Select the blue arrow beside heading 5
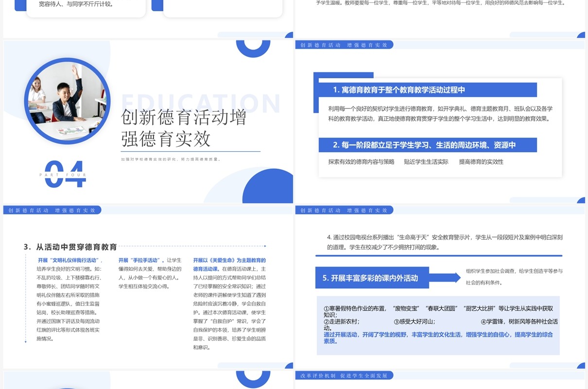The width and height of the screenshot is (588, 389). click(x=446, y=278)
